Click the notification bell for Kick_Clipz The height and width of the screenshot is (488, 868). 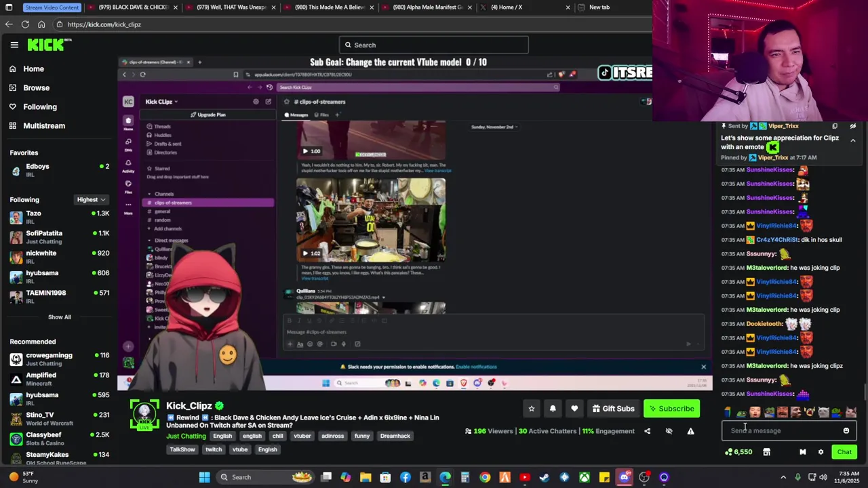(x=553, y=409)
